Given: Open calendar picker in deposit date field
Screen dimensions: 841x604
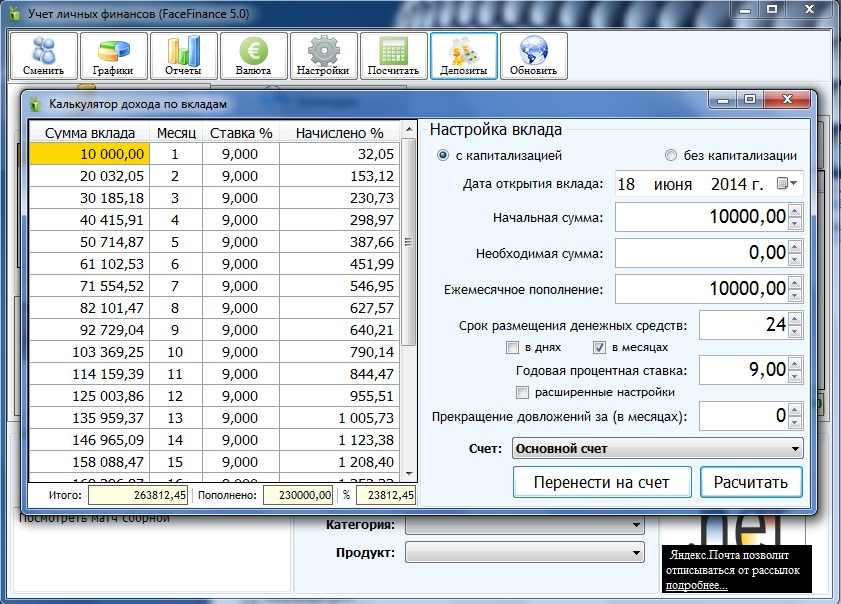Looking at the screenshot, I should click(x=787, y=183).
